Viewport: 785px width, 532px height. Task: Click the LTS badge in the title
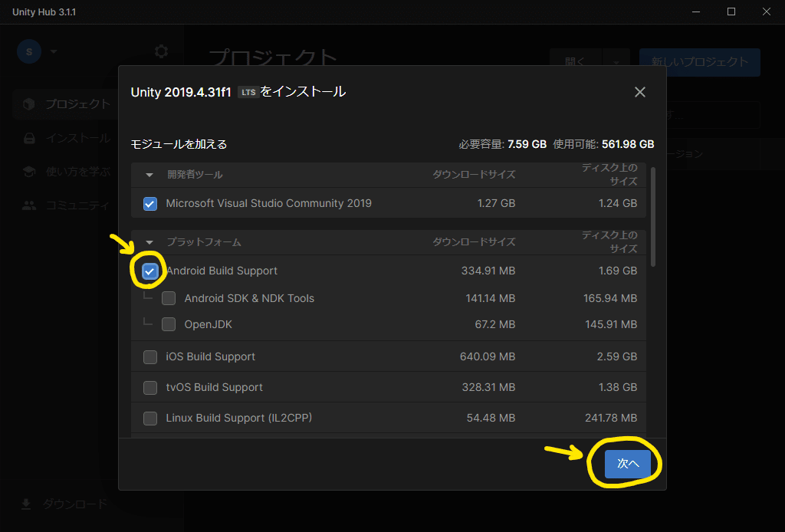pos(248,92)
